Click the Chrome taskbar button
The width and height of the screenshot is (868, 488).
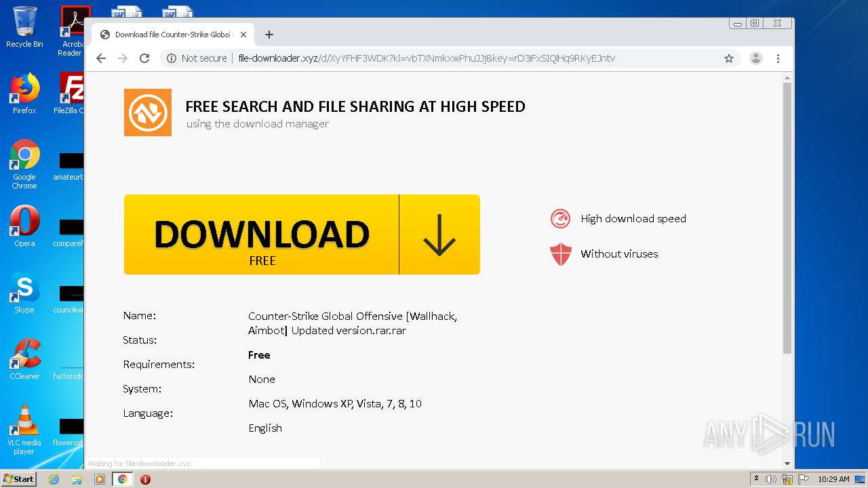tap(123, 479)
